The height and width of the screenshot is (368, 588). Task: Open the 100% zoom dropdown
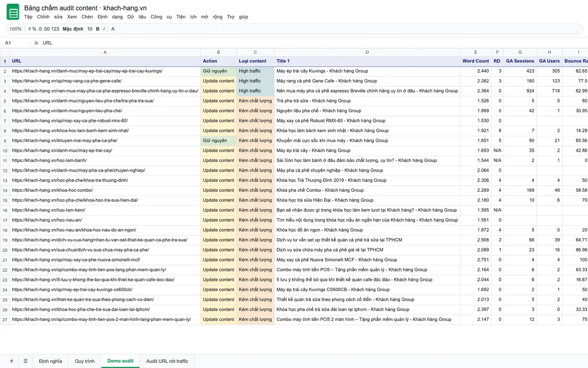pos(16,29)
